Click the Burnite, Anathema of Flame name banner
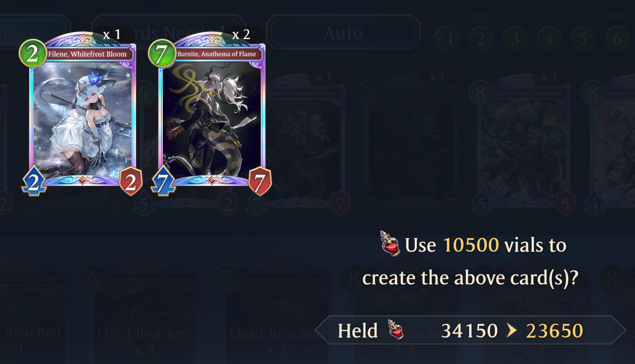Image resolution: width=635 pixels, height=364 pixels. coord(216,54)
